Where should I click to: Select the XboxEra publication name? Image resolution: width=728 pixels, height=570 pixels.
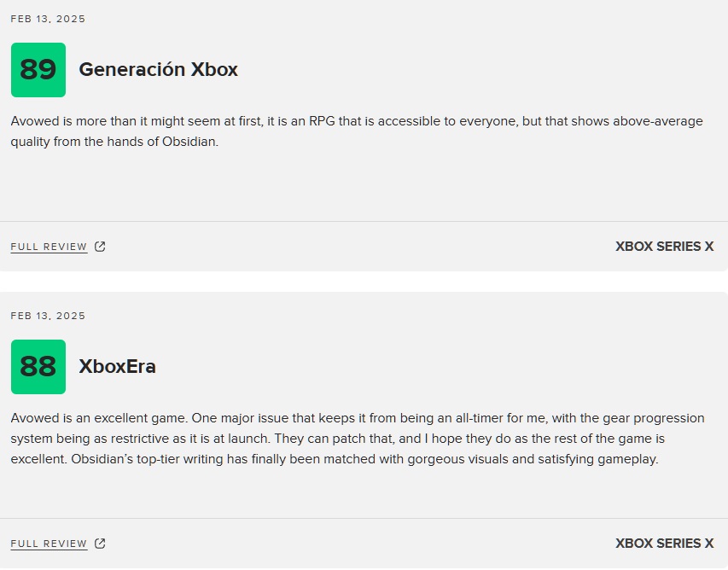click(x=117, y=367)
